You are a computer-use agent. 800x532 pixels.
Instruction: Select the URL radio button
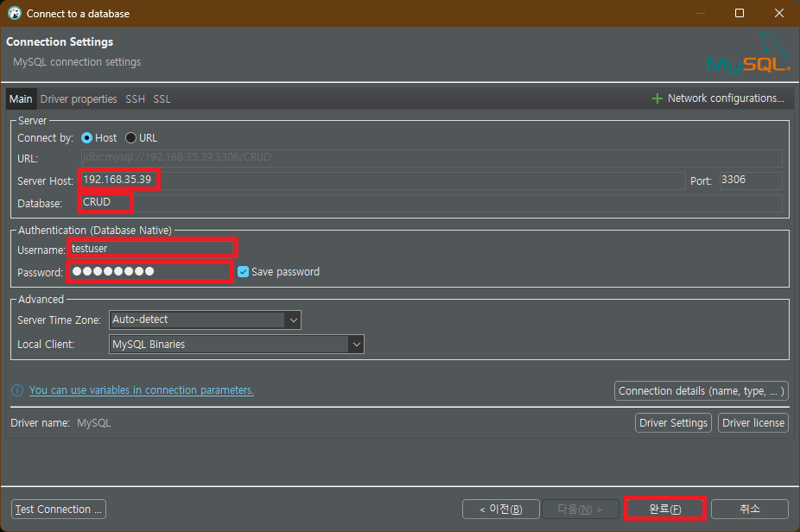click(x=130, y=137)
